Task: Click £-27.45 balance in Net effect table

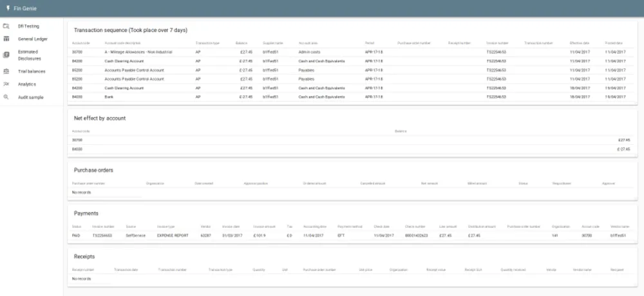Action: 623,149
